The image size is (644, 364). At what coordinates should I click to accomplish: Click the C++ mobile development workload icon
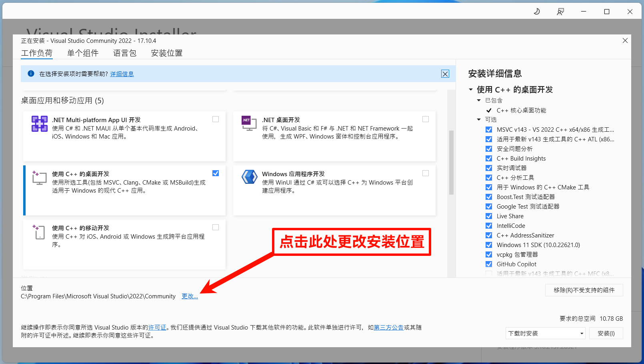[x=39, y=232]
